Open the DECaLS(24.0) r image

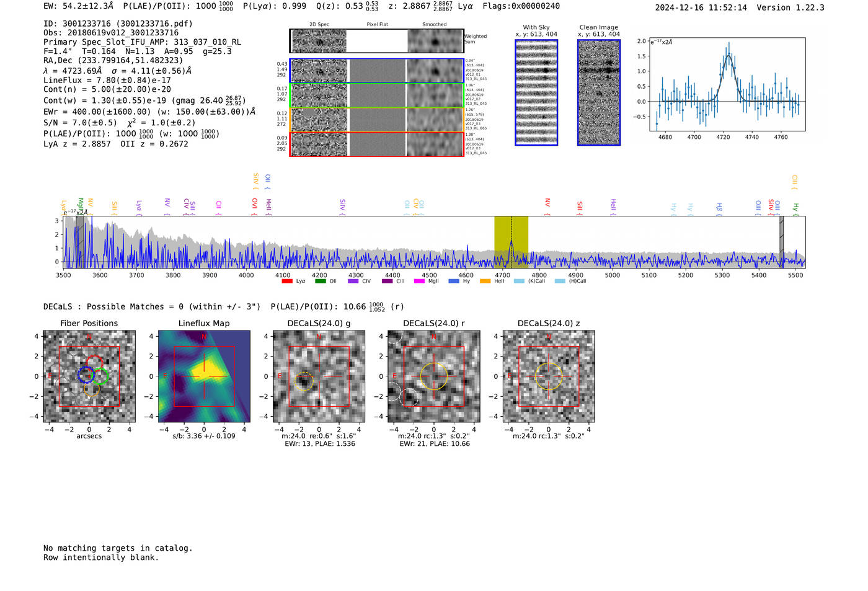click(434, 376)
